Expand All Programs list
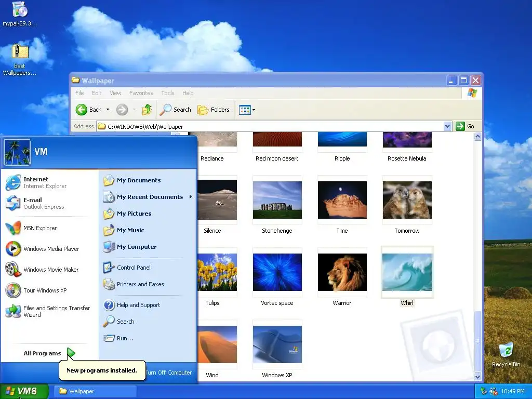The height and width of the screenshot is (399, 532). click(x=49, y=353)
